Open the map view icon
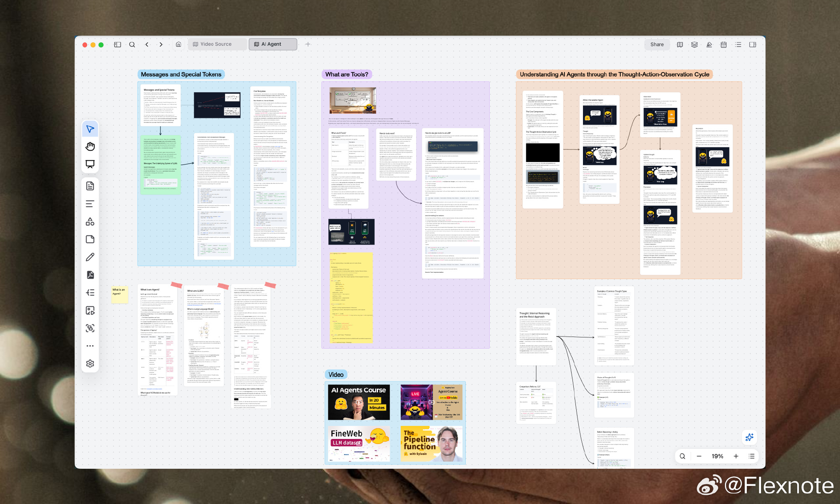Screen dimensions: 840x504 [680, 44]
